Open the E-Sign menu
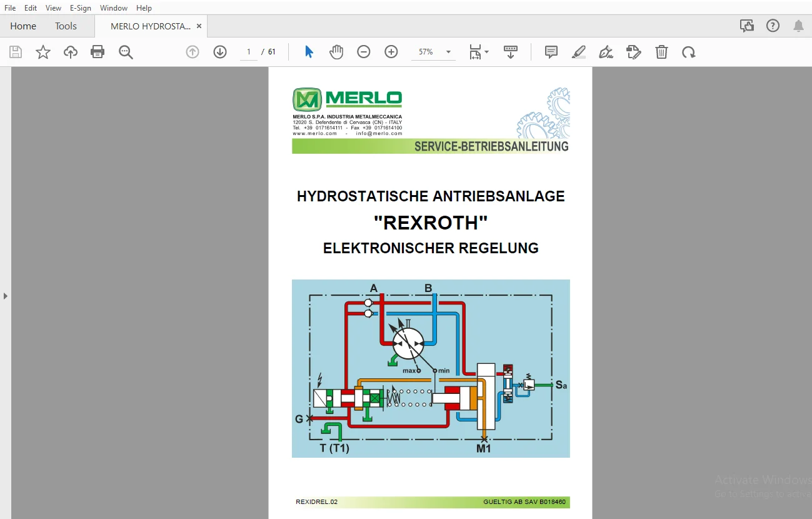Viewport: 812px width, 519px height. [81, 8]
